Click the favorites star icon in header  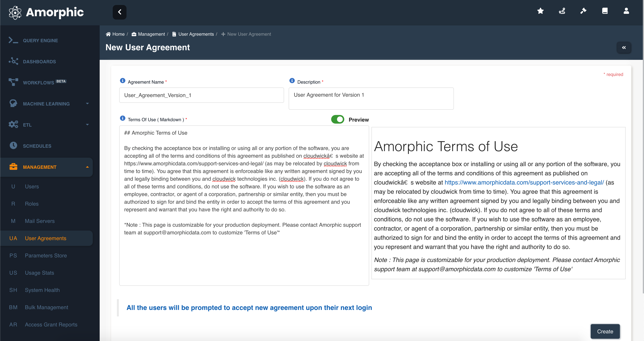pos(540,11)
